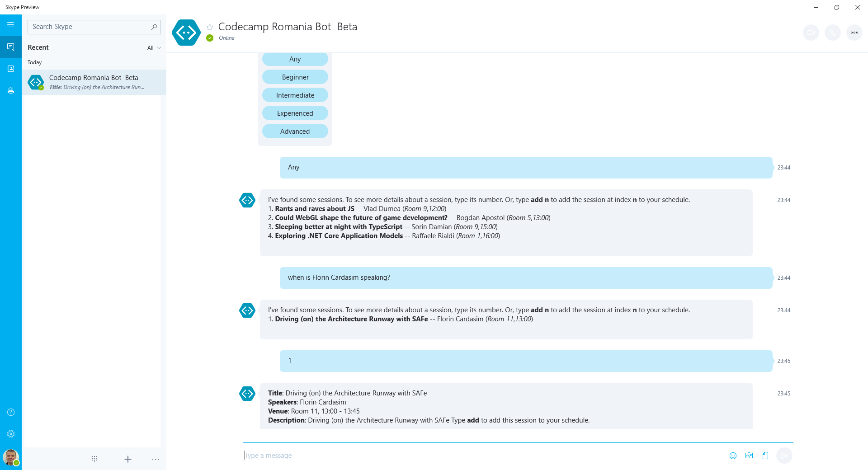Screen dimensions: 868x470
Task: Click the plus new conversation icon
Action: pyautogui.click(x=128, y=459)
